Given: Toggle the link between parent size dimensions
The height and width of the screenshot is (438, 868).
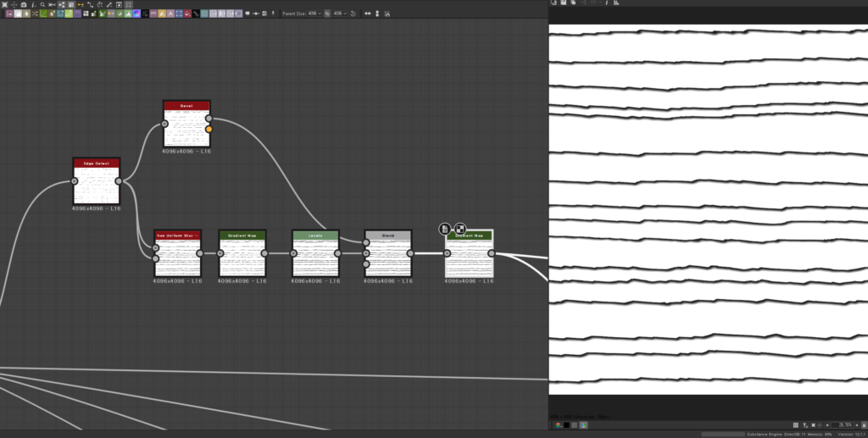Looking at the screenshot, I should (327, 14).
